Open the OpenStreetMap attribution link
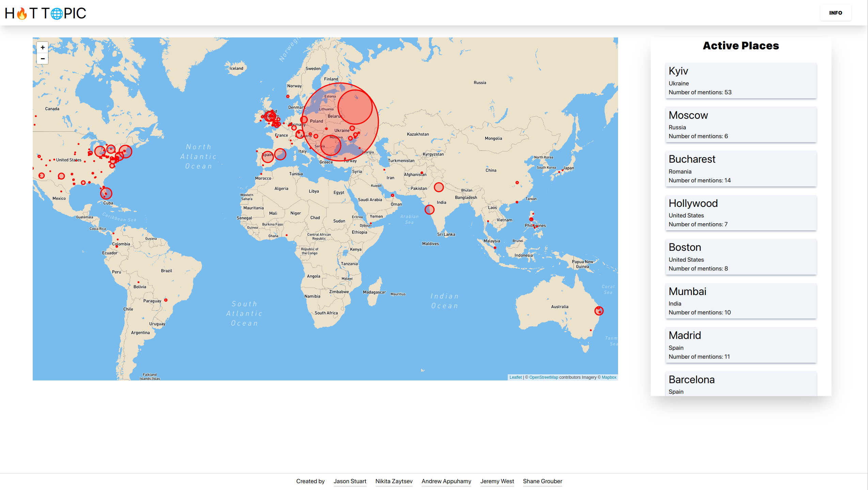The width and height of the screenshot is (868, 490). point(543,377)
